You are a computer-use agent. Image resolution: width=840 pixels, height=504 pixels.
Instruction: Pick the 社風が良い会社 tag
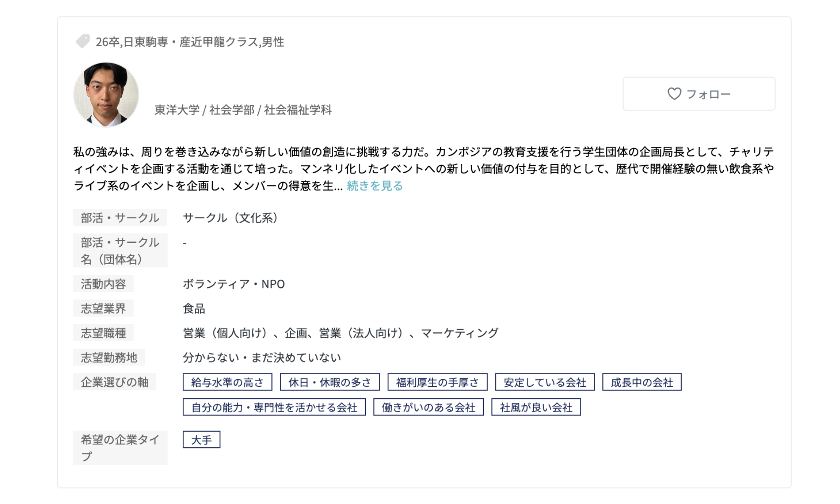(536, 407)
